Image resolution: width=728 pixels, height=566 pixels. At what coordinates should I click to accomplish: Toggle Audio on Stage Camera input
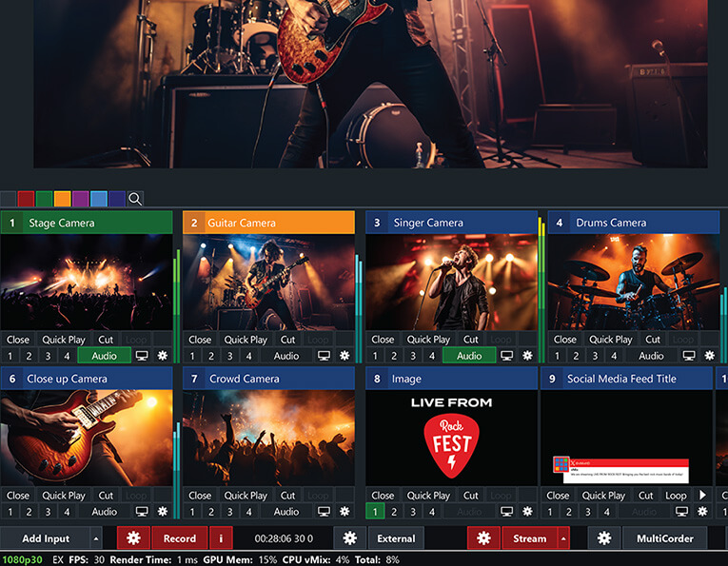point(104,356)
